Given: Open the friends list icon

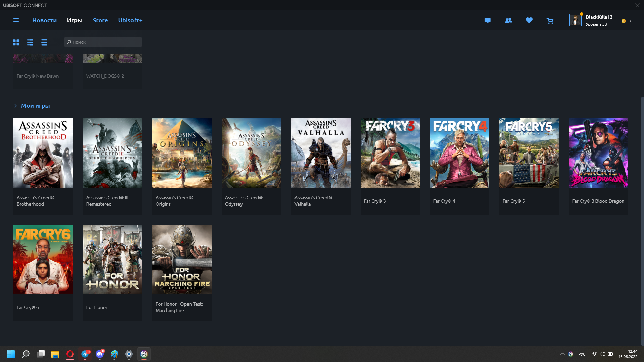Looking at the screenshot, I should point(508,21).
